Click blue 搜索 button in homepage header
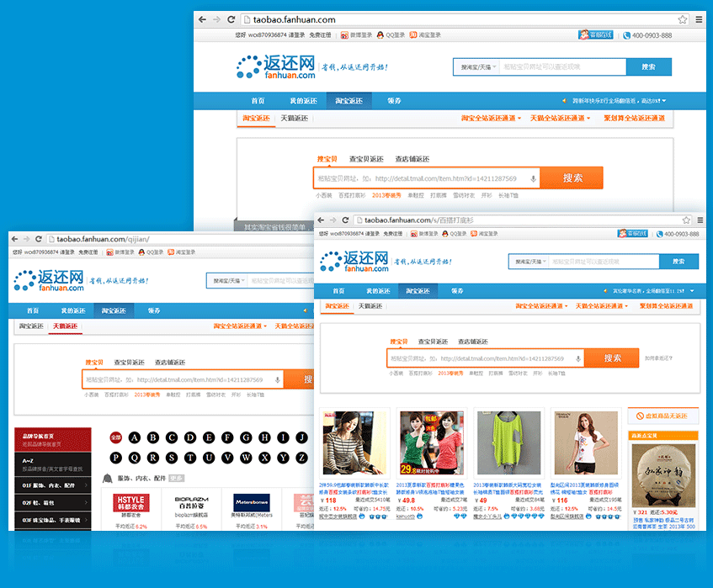Viewport: 713px width, 588px height. tap(648, 66)
